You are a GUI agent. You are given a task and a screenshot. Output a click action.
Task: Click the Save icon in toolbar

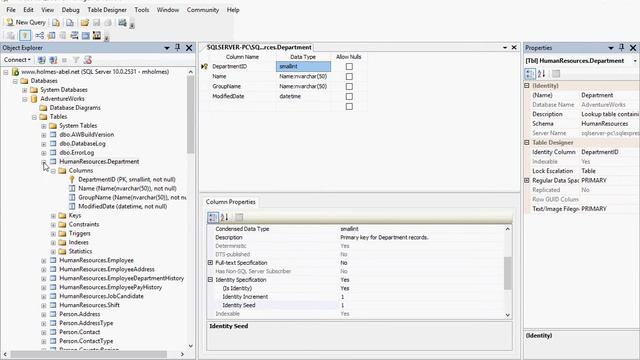point(96,22)
